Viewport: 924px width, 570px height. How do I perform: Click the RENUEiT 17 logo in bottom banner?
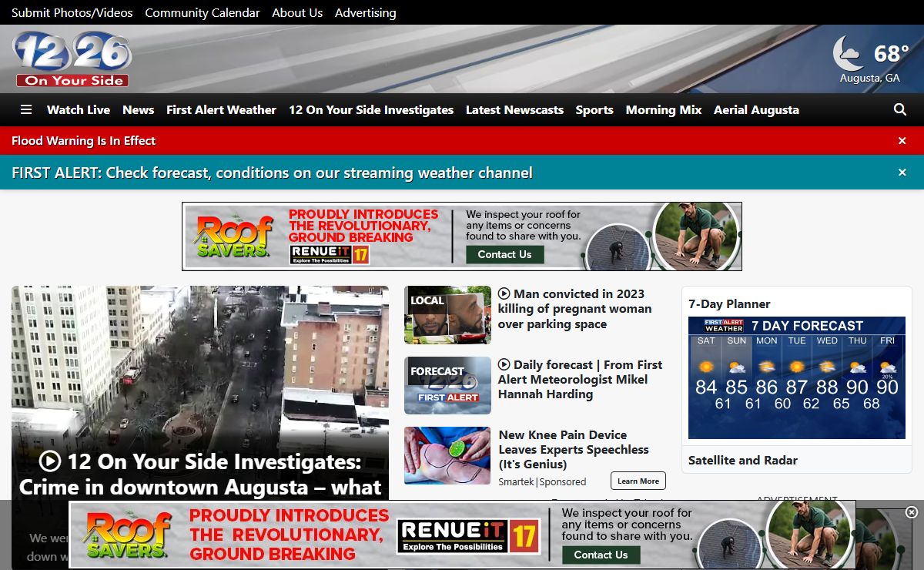pos(469,536)
